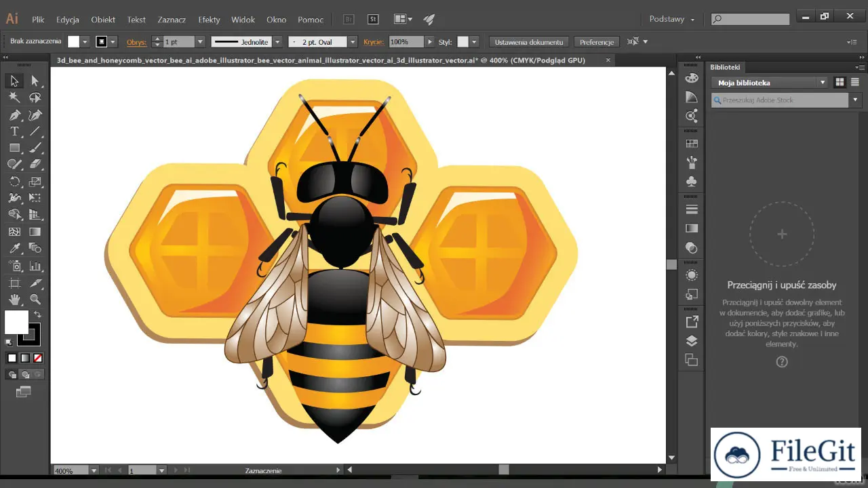Select the Selection (black arrow) tool

14,81
